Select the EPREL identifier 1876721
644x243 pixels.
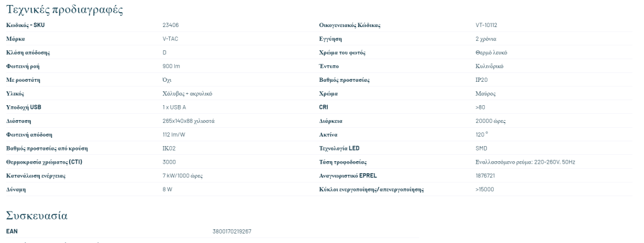(x=485, y=176)
